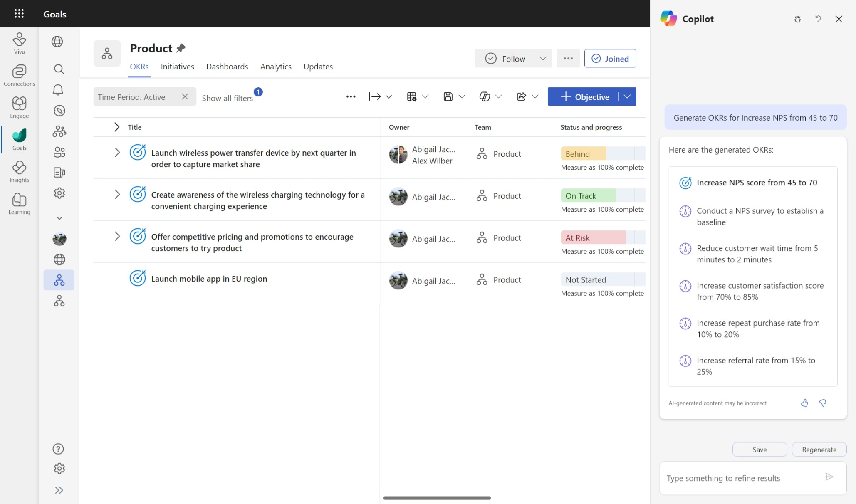Click the OKR objective target icon
The image size is (856, 504).
[x=685, y=183]
